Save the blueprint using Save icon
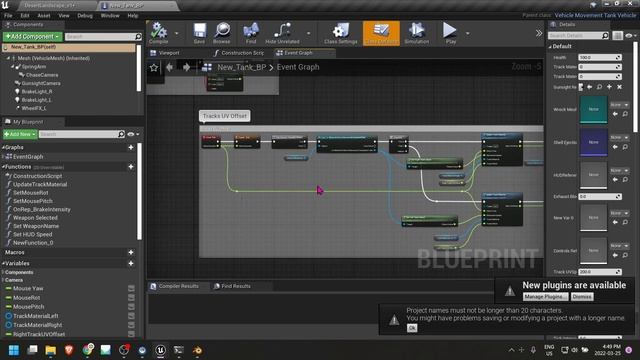This screenshot has width=640, height=360. 199,33
